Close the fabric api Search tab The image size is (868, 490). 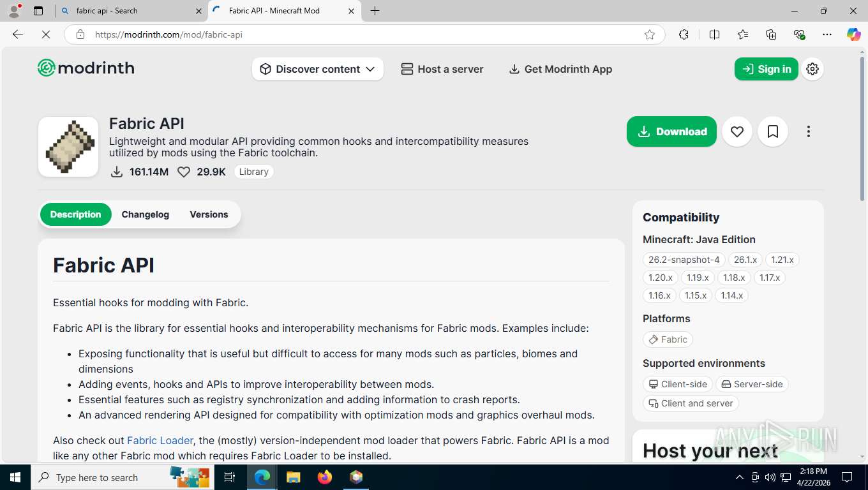coord(198,11)
